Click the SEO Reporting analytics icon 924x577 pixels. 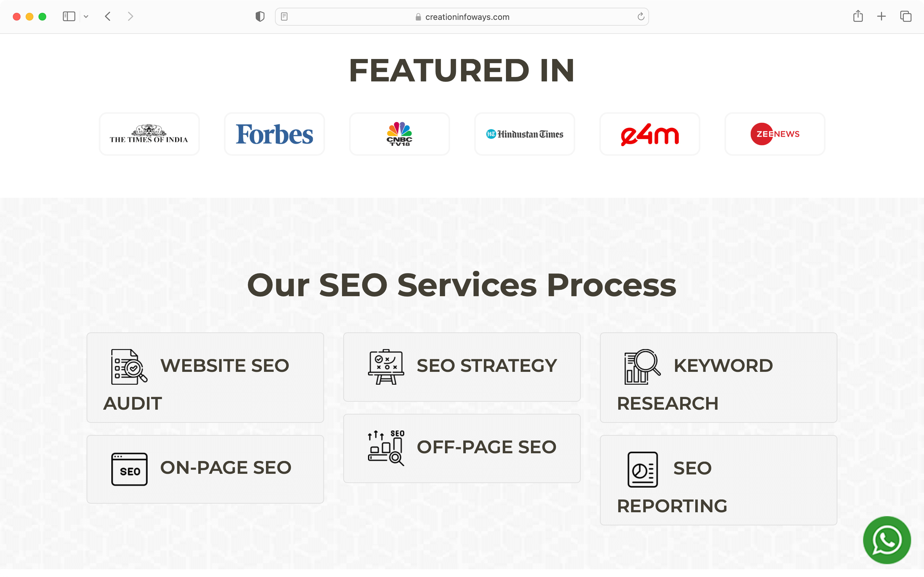click(x=642, y=469)
